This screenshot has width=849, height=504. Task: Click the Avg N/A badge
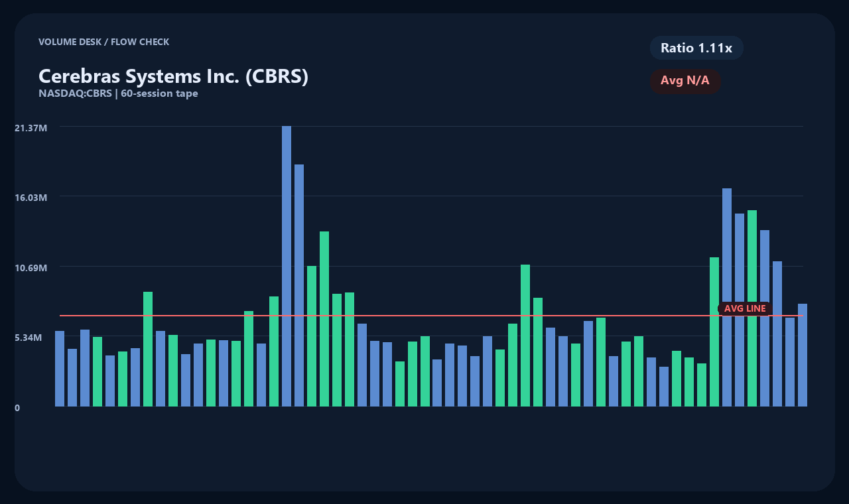[x=685, y=81]
